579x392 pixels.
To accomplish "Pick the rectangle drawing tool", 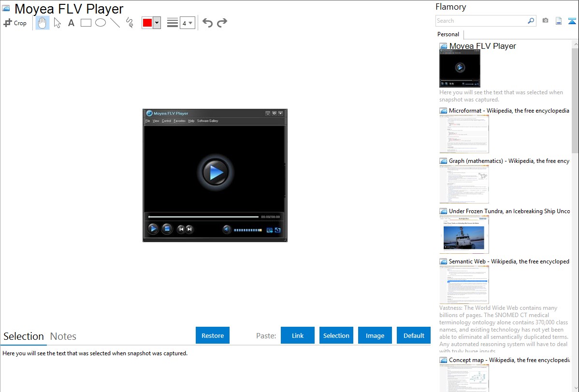I will (x=86, y=23).
